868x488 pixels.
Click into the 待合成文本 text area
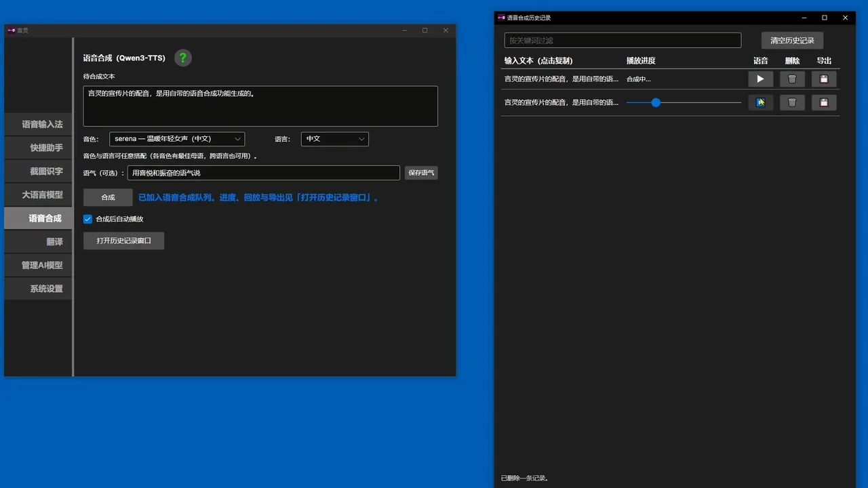tap(260, 106)
